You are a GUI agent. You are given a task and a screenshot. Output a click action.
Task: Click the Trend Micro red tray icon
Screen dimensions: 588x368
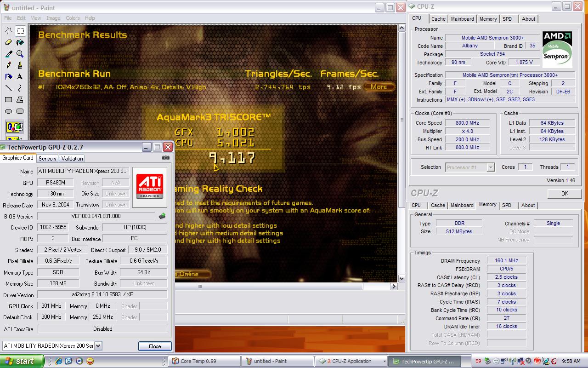pos(536,361)
